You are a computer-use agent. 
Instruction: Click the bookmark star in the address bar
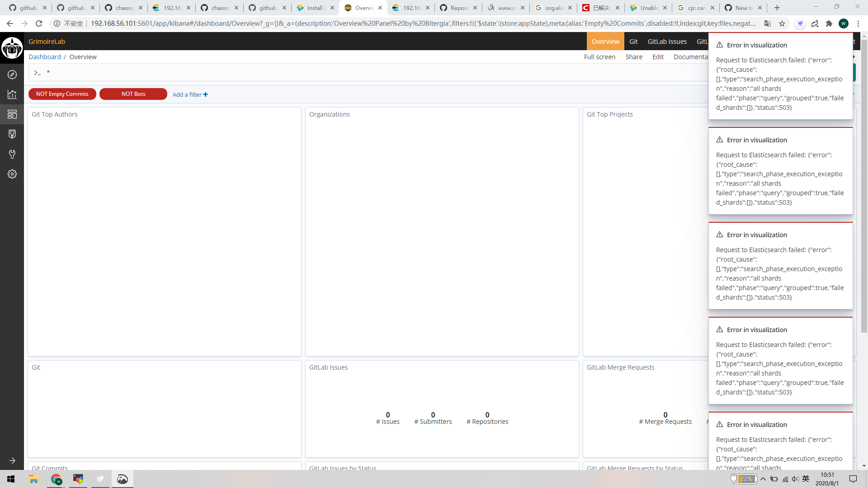783,23
